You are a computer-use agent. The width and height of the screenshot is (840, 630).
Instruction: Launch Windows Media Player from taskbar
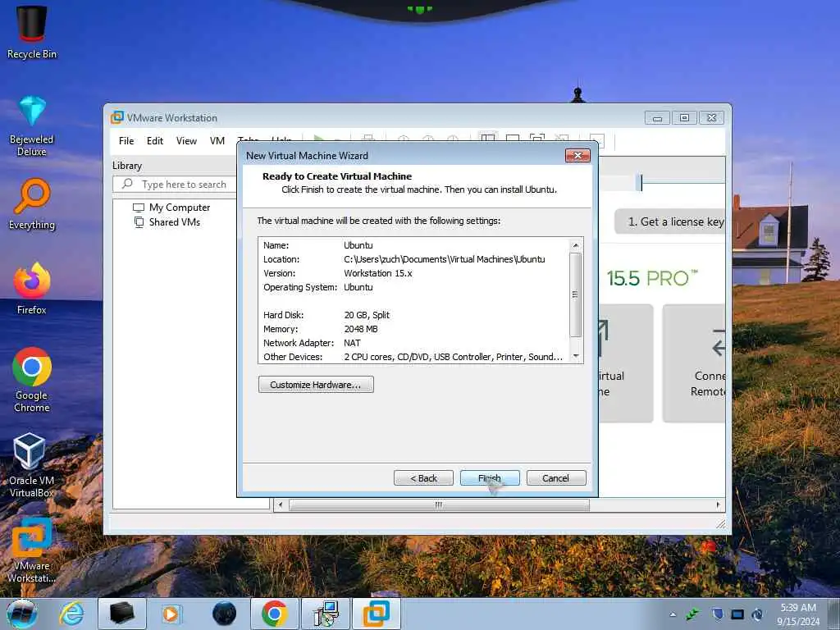(172, 614)
